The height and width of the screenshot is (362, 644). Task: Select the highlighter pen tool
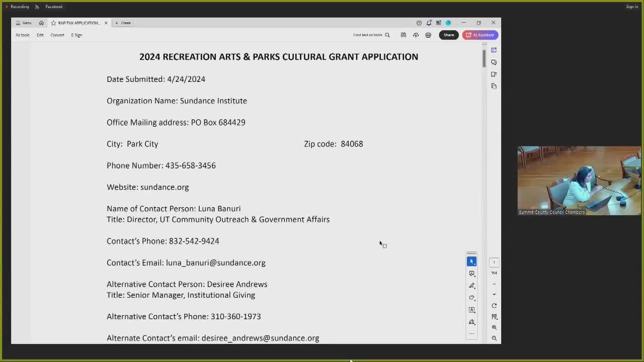[x=471, y=286]
